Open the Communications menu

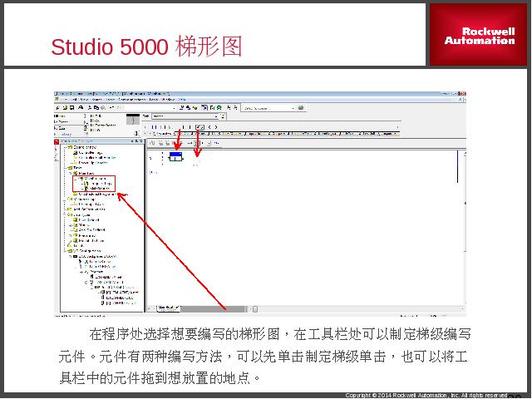pos(131,100)
